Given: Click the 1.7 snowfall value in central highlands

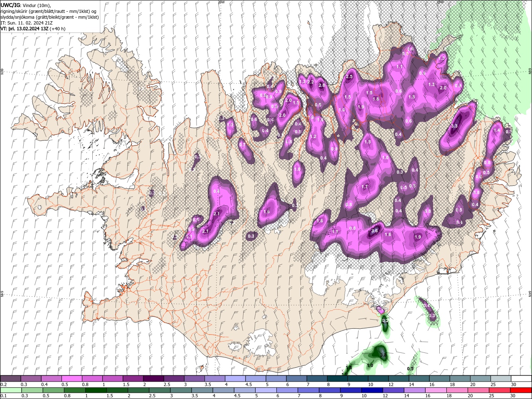Looking at the screenshot, I should (x=365, y=187).
